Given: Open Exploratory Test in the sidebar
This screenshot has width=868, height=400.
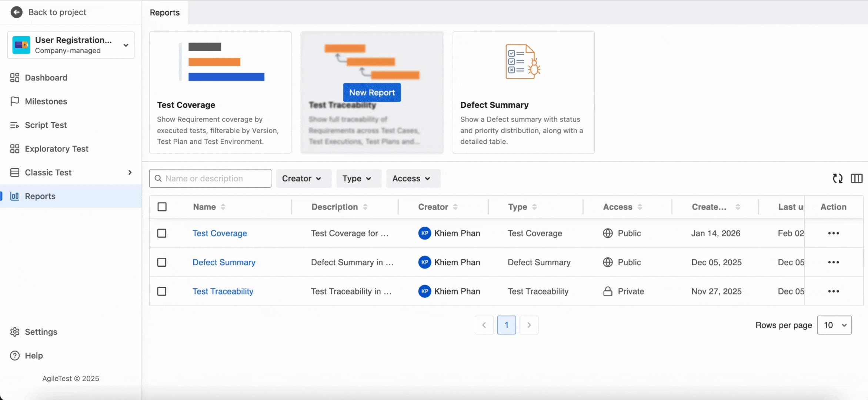Looking at the screenshot, I should pos(56,149).
